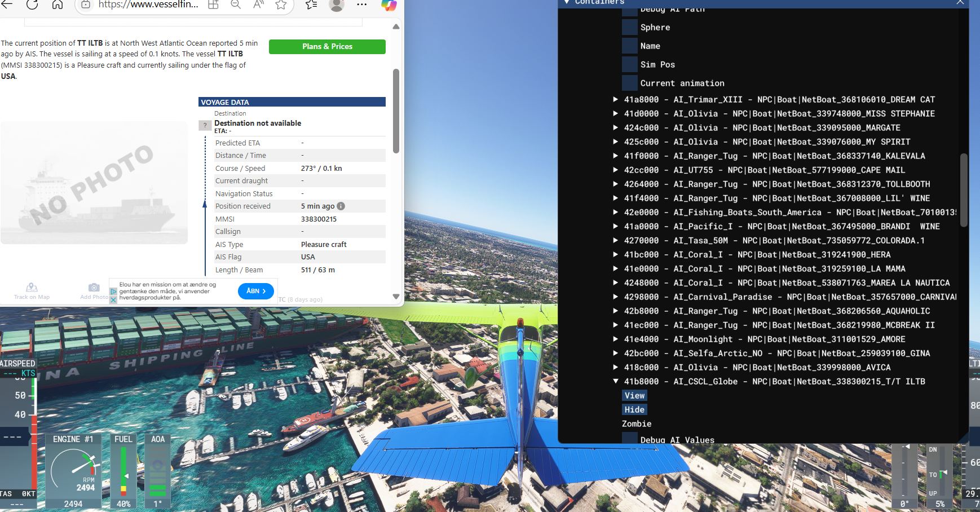Screen dimensions: 980x512
Task: Expand the 424c000 MARGATE node
Action: click(x=616, y=127)
